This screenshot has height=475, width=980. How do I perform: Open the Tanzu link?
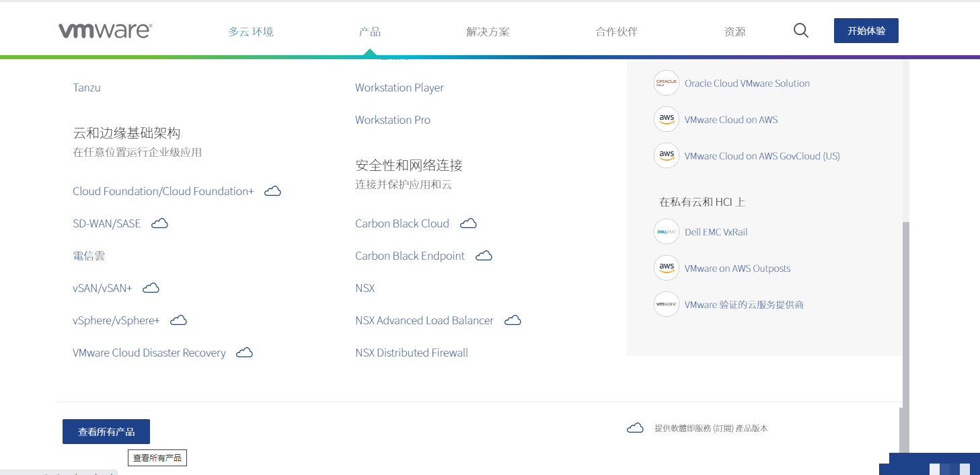click(x=87, y=87)
